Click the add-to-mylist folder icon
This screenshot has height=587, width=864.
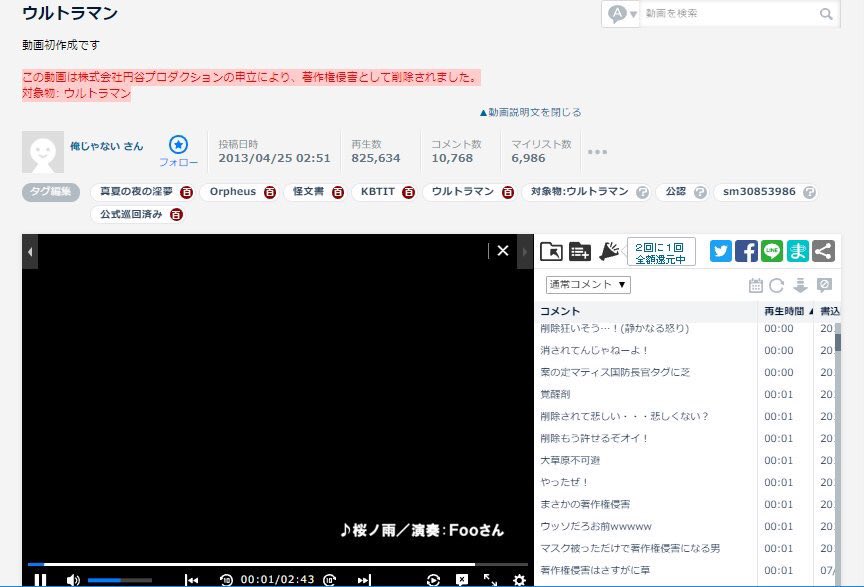(x=551, y=251)
